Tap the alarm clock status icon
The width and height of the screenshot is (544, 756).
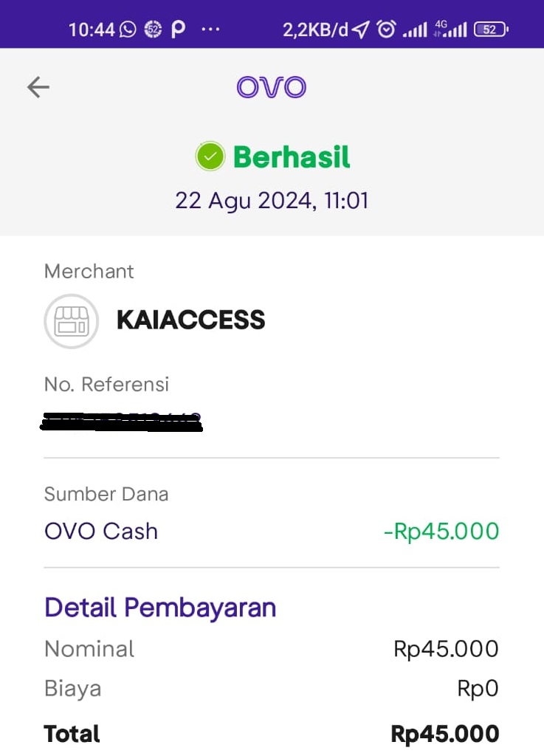[386, 30]
